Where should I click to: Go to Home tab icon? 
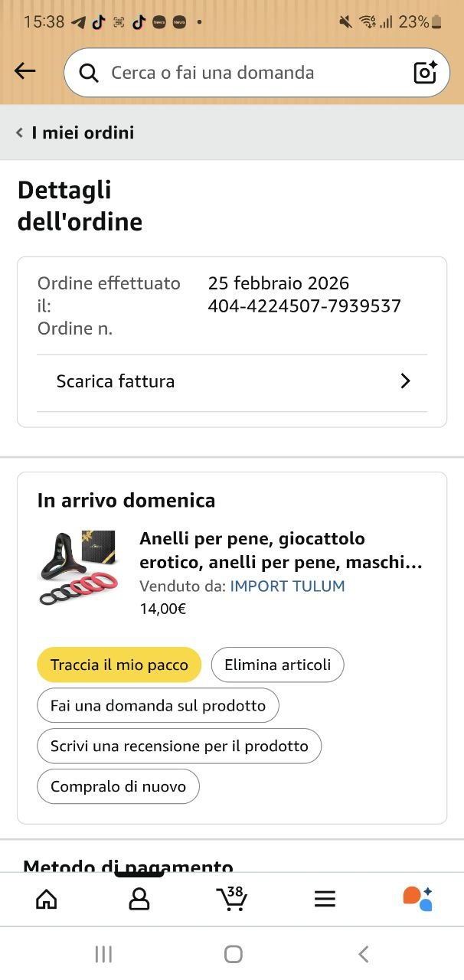pos(47,898)
